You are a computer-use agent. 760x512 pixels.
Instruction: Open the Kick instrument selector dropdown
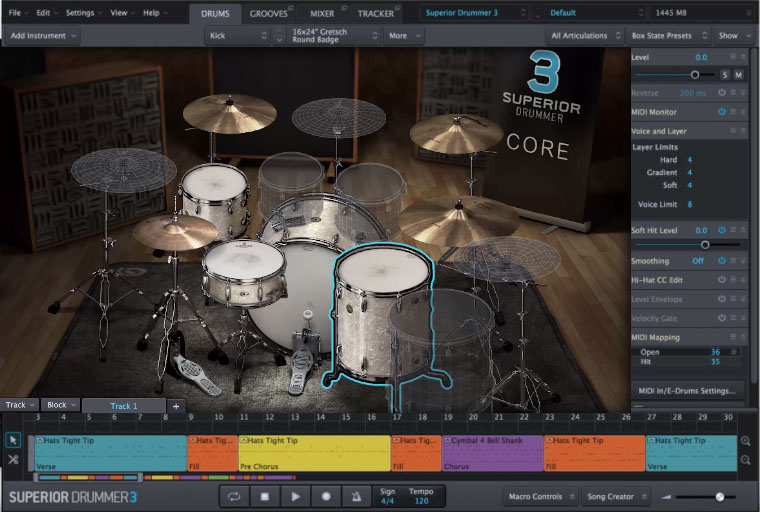[x=238, y=35]
